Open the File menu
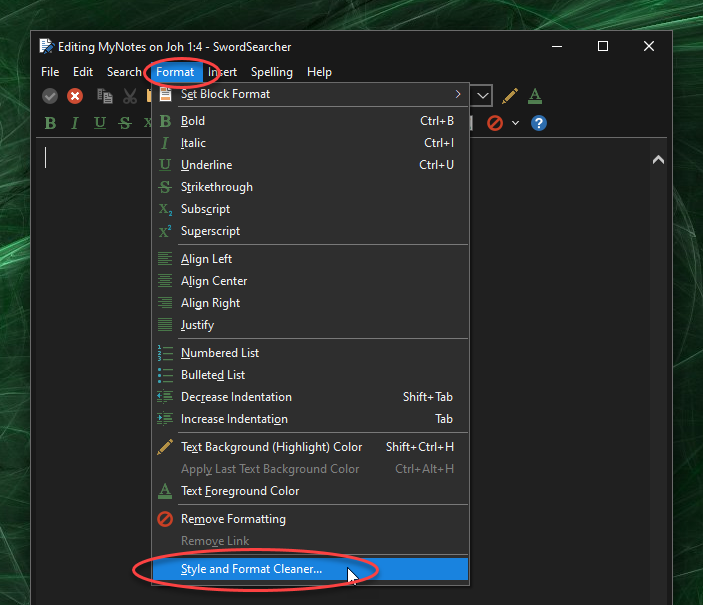The image size is (703, 605). click(x=50, y=72)
